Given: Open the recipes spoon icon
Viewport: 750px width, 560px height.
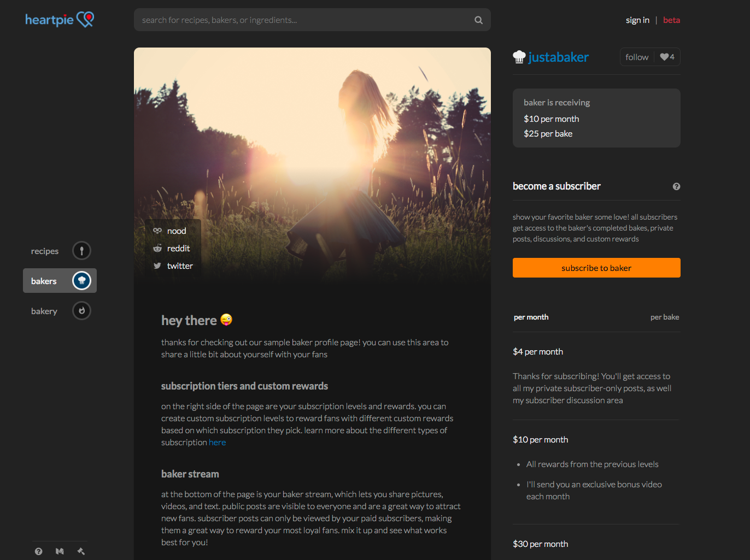Looking at the screenshot, I should pyautogui.click(x=82, y=251).
